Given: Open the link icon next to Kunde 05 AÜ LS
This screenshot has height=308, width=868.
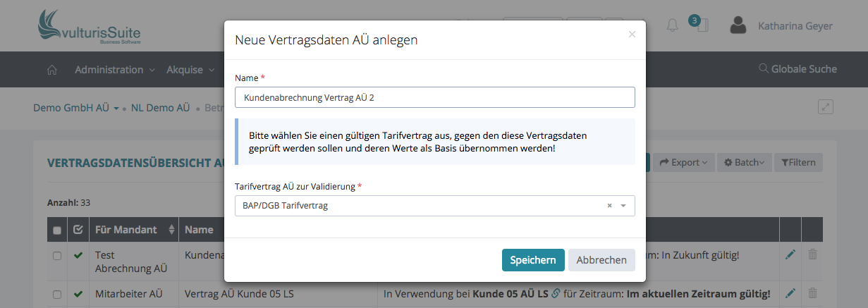Looking at the screenshot, I should pyautogui.click(x=556, y=293).
